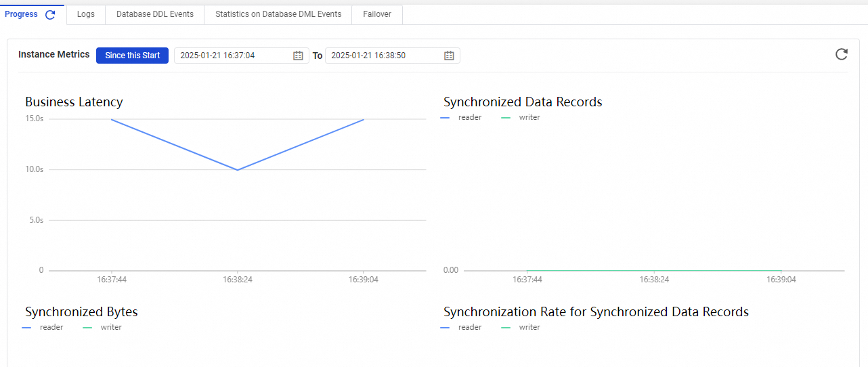The width and height of the screenshot is (868, 367).
Task: Open calendar picker for start time
Action: pyautogui.click(x=298, y=56)
